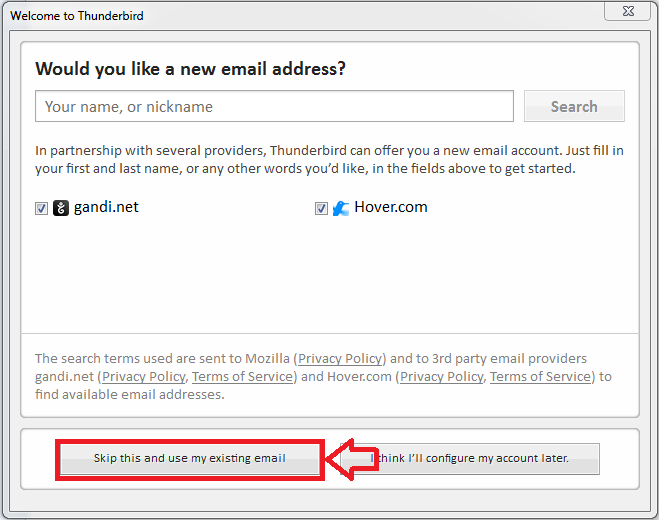Choose 'Skip this and use my existing email'
Screen dimensions: 659x520
coord(190,458)
